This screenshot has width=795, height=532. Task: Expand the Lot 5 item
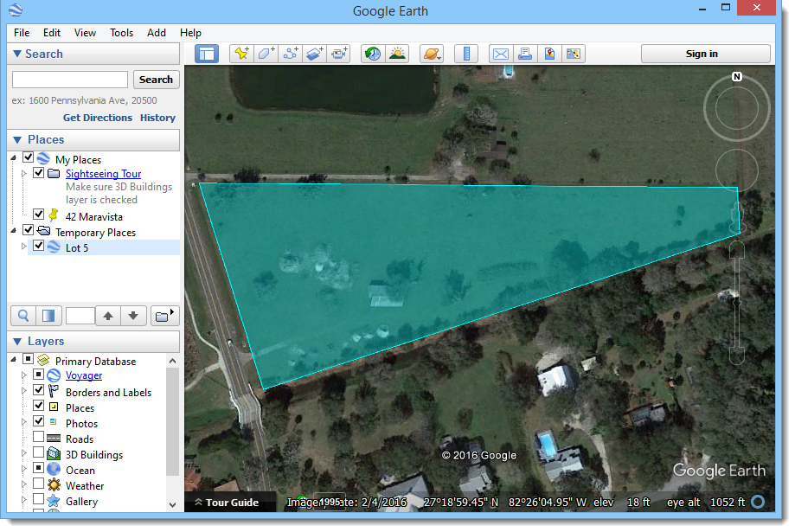click(x=24, y=246)
